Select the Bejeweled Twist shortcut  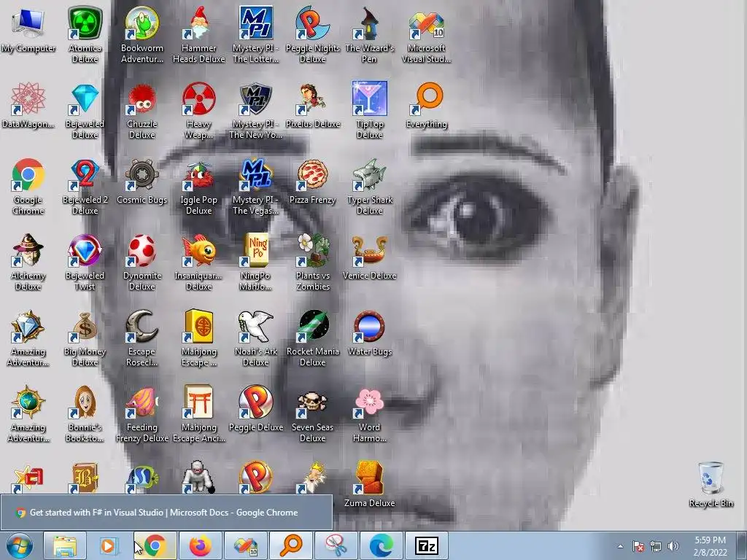pyautogui.click(x=85, y=262)
